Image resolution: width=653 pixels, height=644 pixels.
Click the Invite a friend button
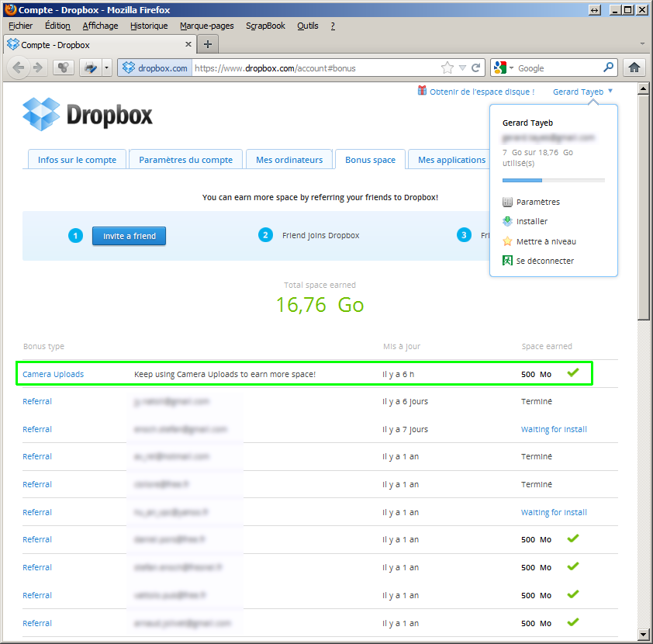[x=129, y=236]
